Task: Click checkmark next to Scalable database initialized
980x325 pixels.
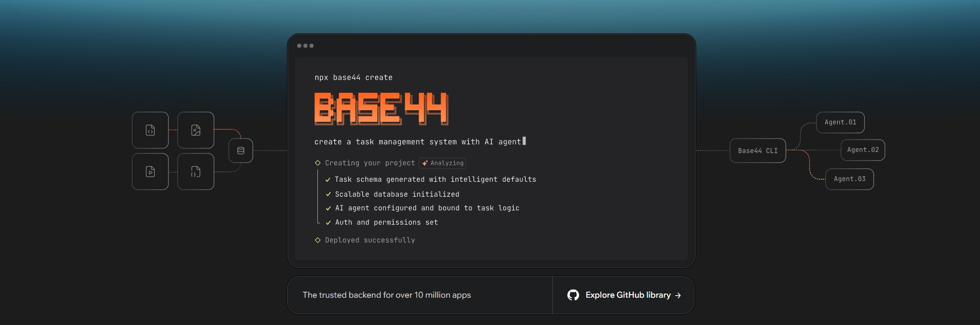Action: 328,194
